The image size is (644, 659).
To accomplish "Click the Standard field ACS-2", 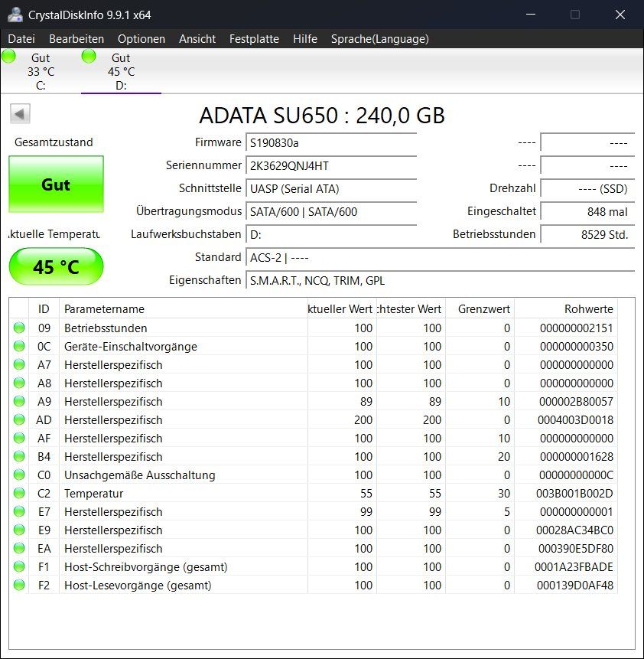I will 440,257.
